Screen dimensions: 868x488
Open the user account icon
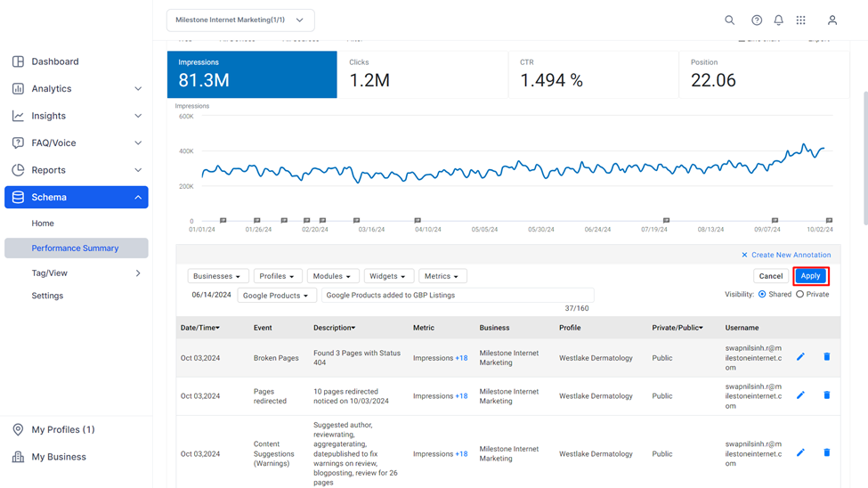click(832, 20)
